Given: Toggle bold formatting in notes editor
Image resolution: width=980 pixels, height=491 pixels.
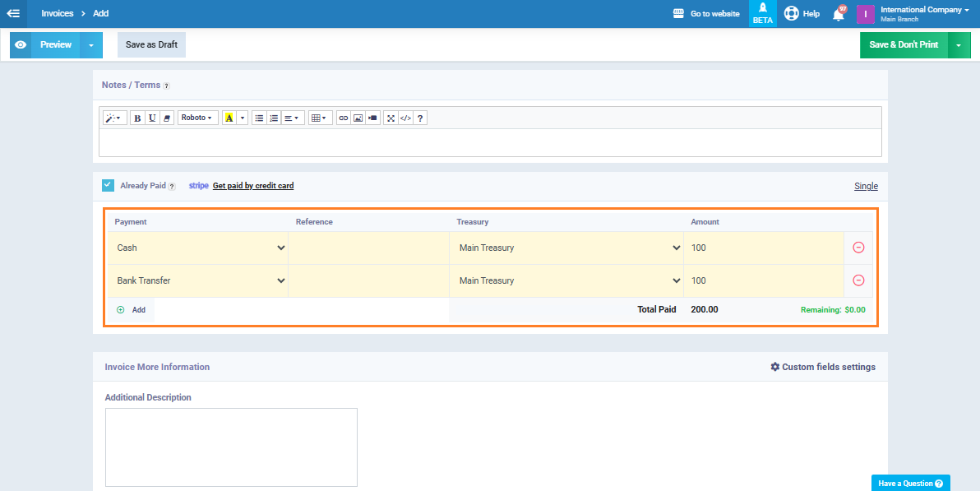Looking at the screenshot, I should 137,118.
